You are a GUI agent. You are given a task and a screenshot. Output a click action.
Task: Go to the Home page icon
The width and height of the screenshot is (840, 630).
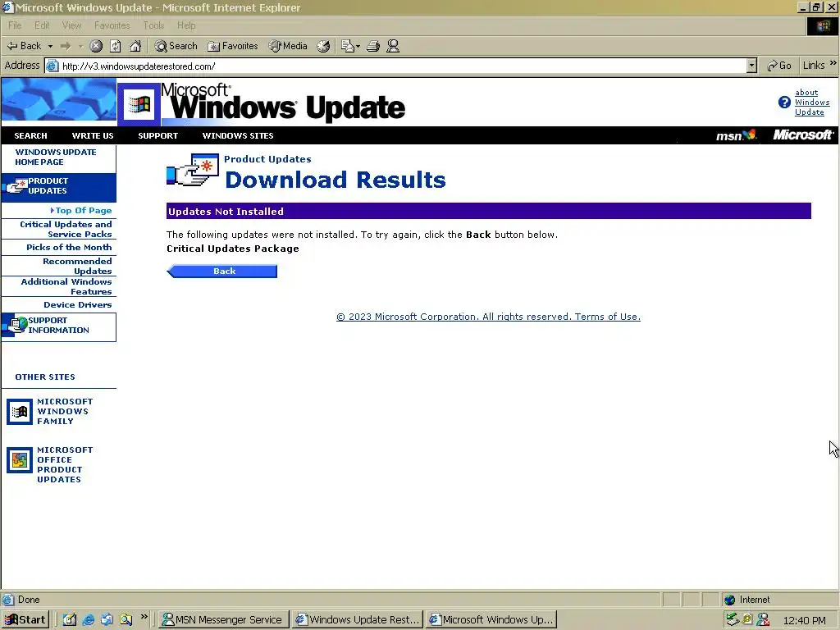coord(135,46)
